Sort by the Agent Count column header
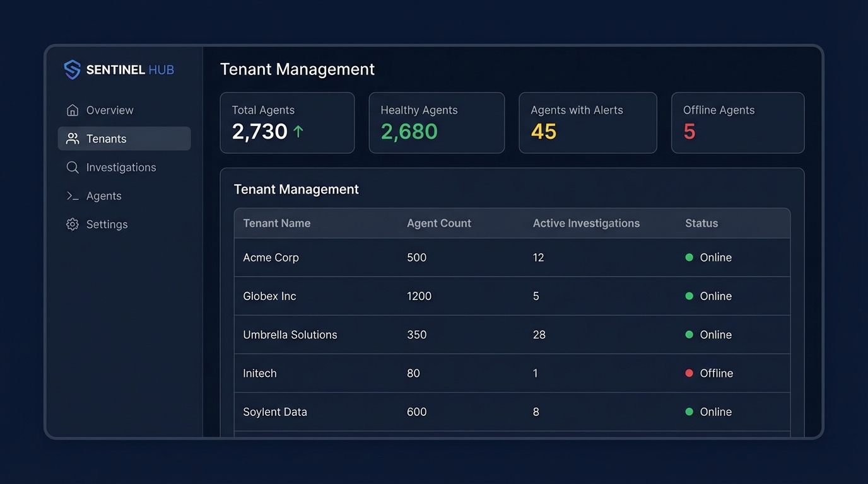Image resolution: width=868 pixels, height=484 pixels. point(438,223)
